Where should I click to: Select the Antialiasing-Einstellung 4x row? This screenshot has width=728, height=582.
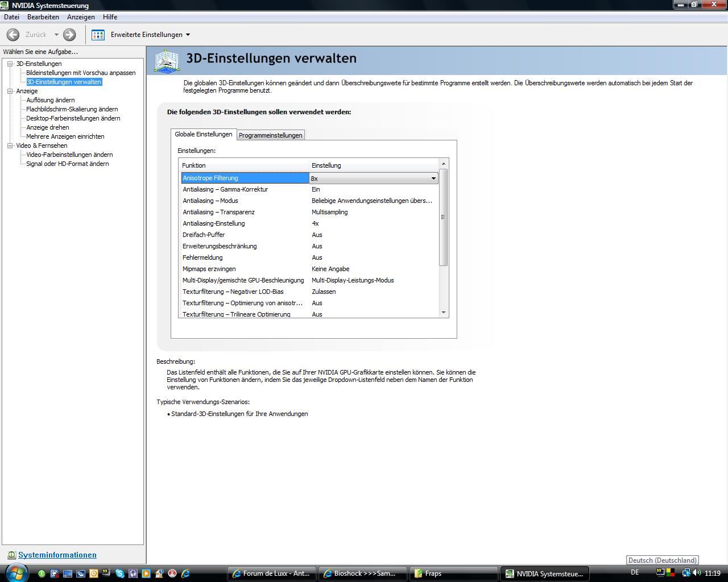click(310, 223)
